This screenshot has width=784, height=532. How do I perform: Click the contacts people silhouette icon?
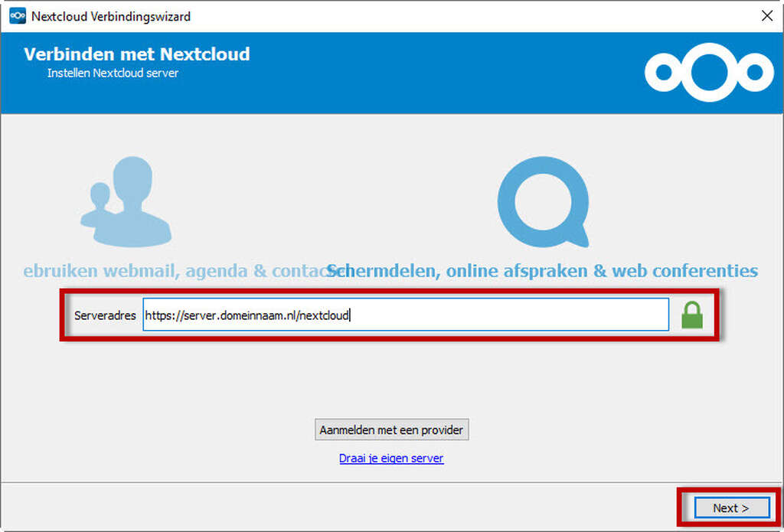pos(126,201)
